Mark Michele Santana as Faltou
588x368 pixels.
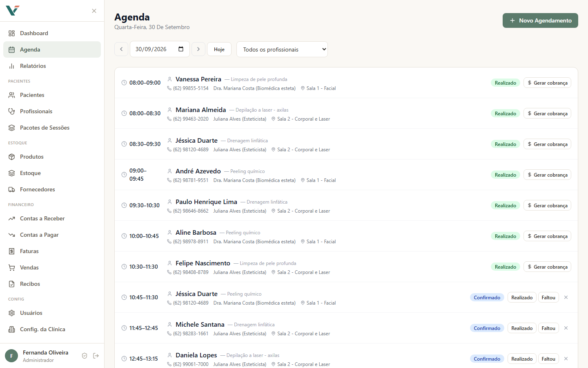click(x=548, y=328)
